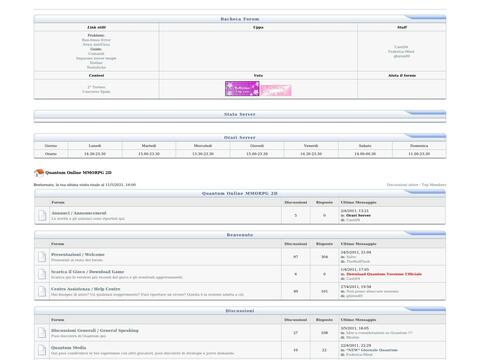Click the welcome-back last visit message

point(85,185)
